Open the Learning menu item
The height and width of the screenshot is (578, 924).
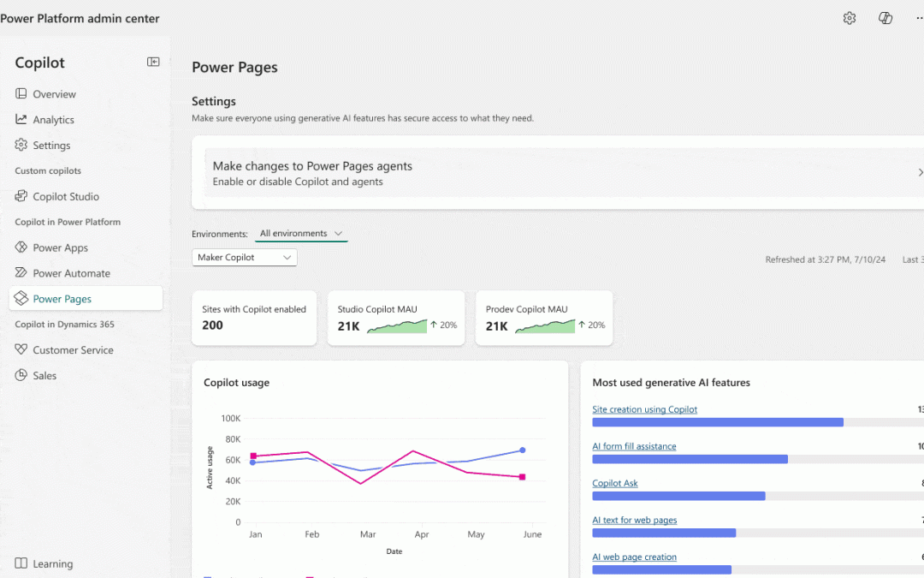(x=51, y=563)
